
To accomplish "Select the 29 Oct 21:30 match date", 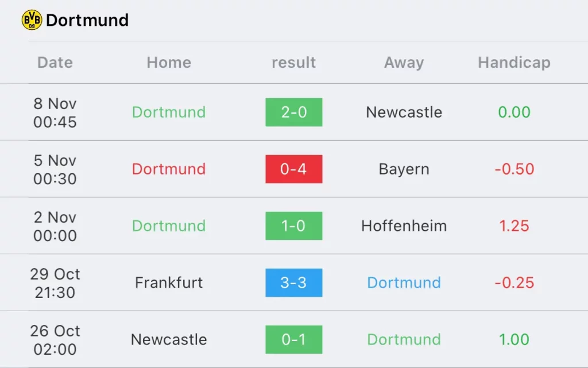I will click(x=55, y=283).
